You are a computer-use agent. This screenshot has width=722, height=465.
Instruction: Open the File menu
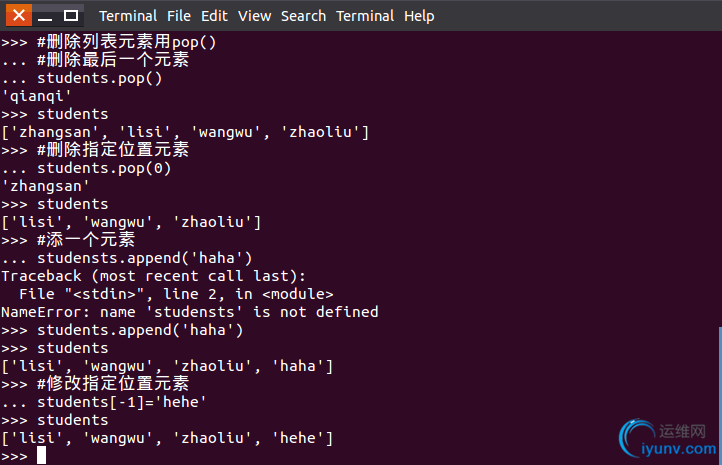[179, 16]
